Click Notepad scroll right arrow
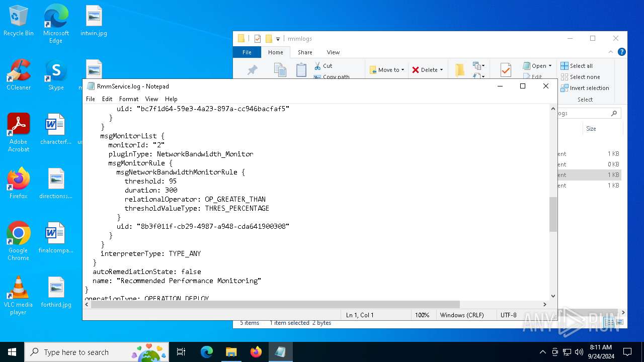Viewport: 644px width, 362px height. 544,304
